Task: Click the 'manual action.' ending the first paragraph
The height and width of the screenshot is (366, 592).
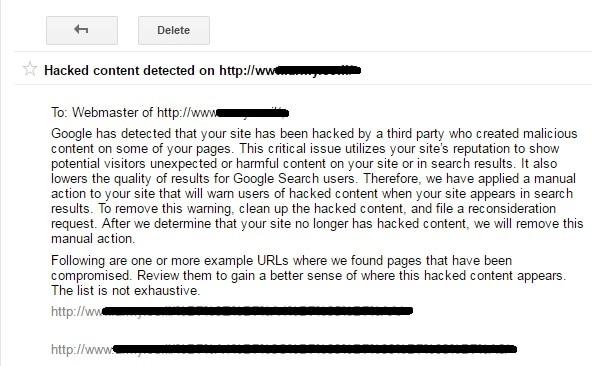Action: point(93,239)
